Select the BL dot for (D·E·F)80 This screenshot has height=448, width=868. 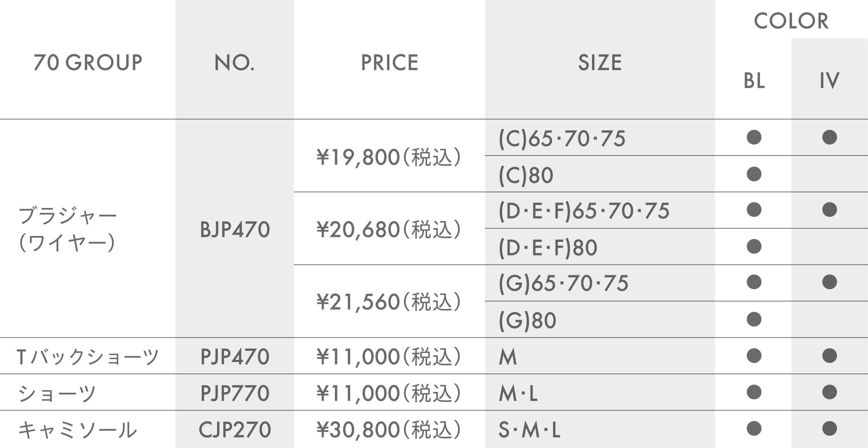[x=754, y=246]
